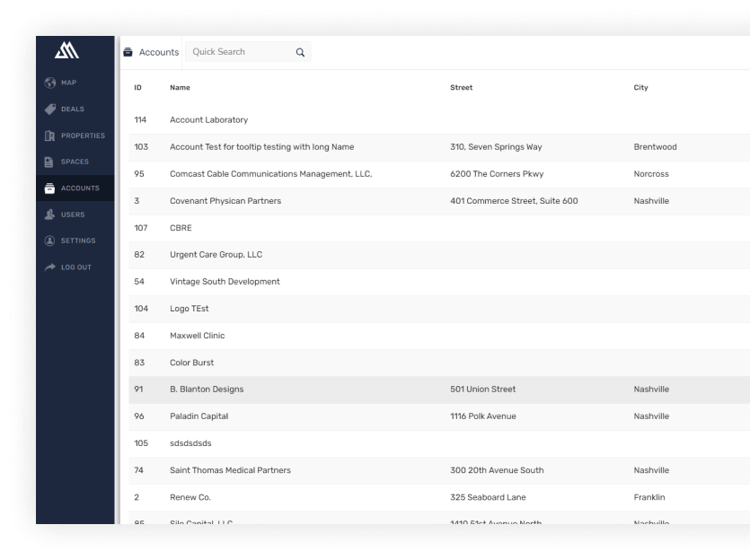Click the Log Out arrow icon
Viewport: 750px width, 560px height.
[50, 267]
